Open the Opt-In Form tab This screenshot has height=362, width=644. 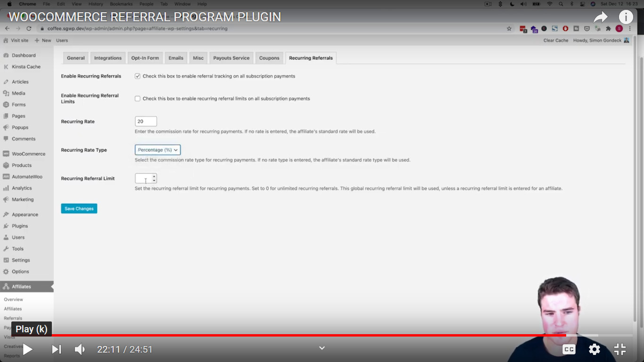click(145, 58)
